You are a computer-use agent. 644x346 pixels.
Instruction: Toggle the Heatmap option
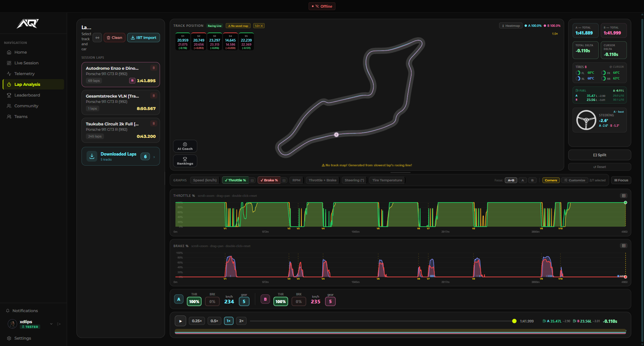(x=511, y=26)
